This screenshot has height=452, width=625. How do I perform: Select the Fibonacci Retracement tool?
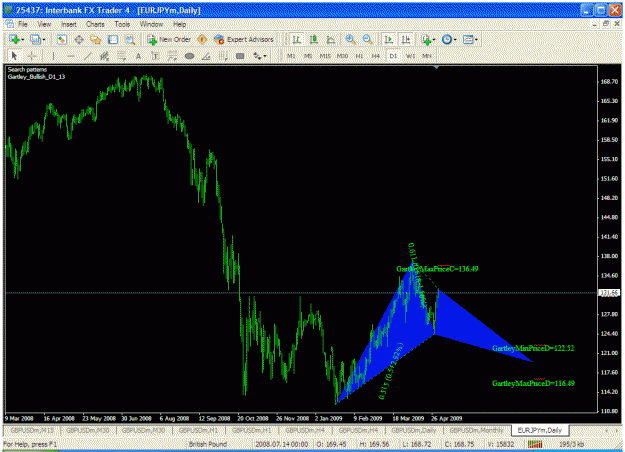pyautogui.click(x=121, y=56)
